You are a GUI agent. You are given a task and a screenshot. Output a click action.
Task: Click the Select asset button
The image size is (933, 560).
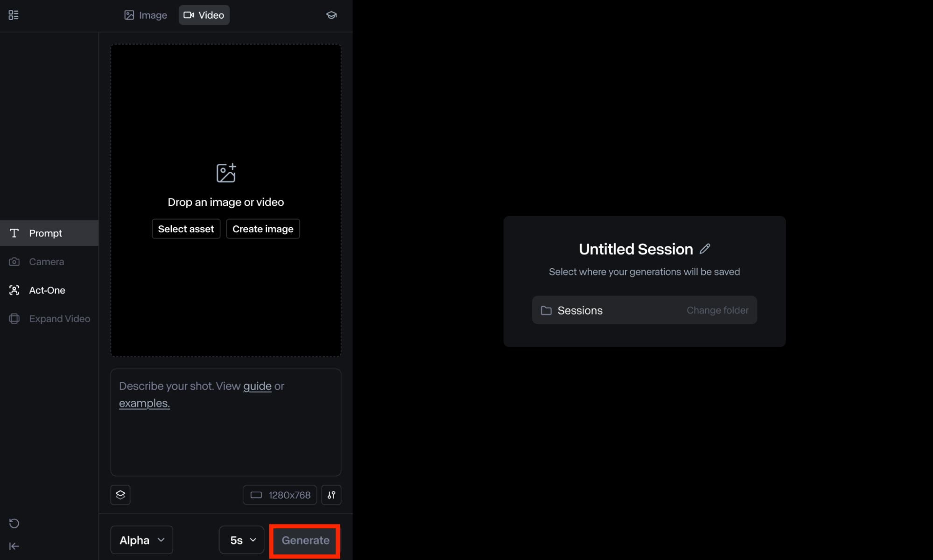(186, 229)
